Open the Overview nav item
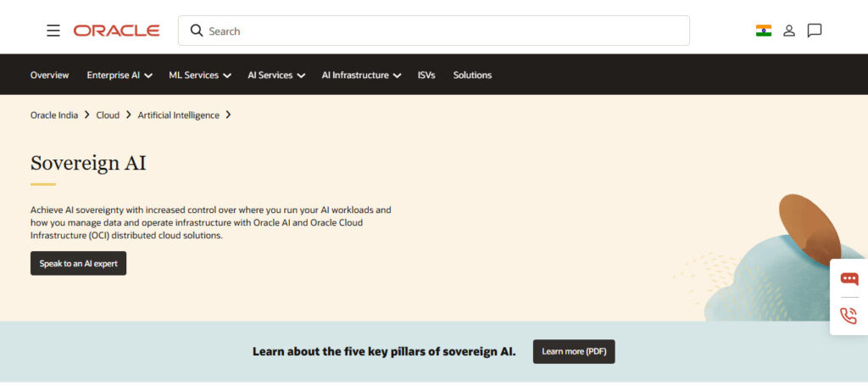 click(49, 75)
